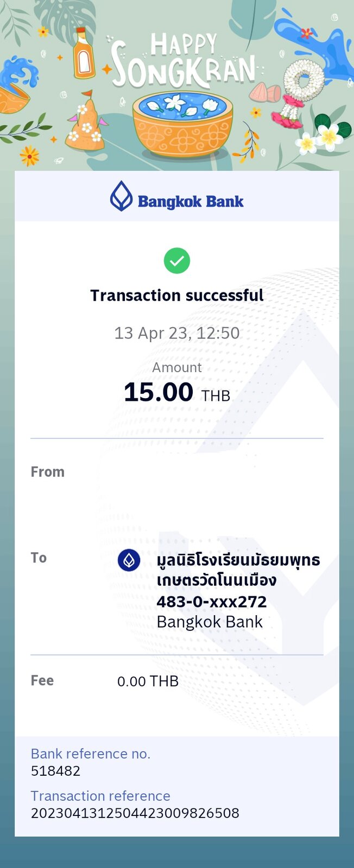
Task: Click the recipient's round bank logo icon
Action: 129,560
